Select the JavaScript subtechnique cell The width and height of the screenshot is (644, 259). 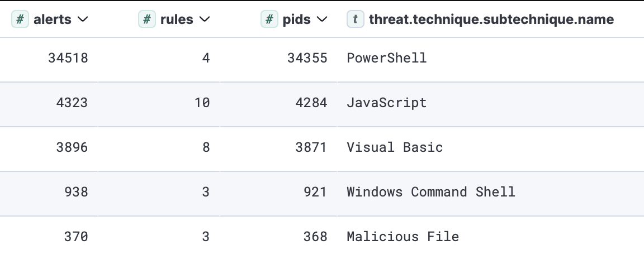point(386,103)
